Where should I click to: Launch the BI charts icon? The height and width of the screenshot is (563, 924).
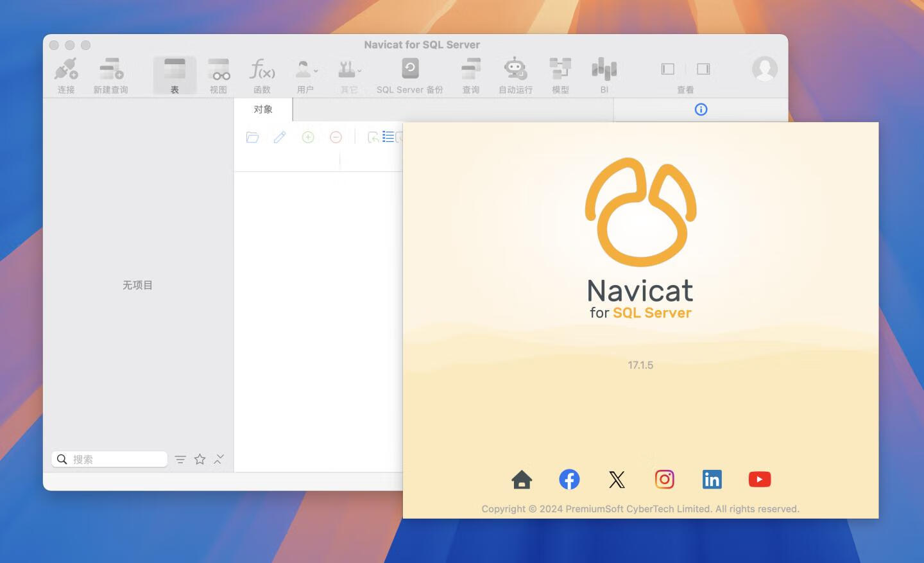coord(604,69)
